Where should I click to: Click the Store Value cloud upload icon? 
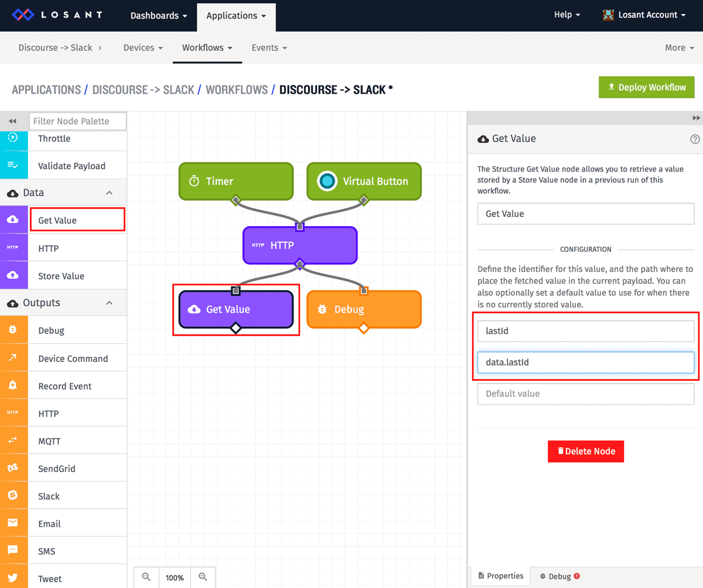pyautogui.click(x=13, y=276)
